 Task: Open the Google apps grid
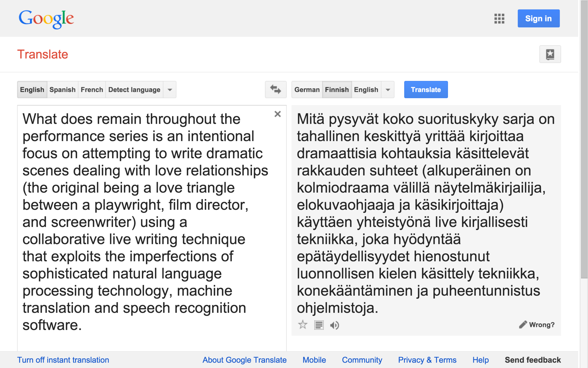pos(499,19)
